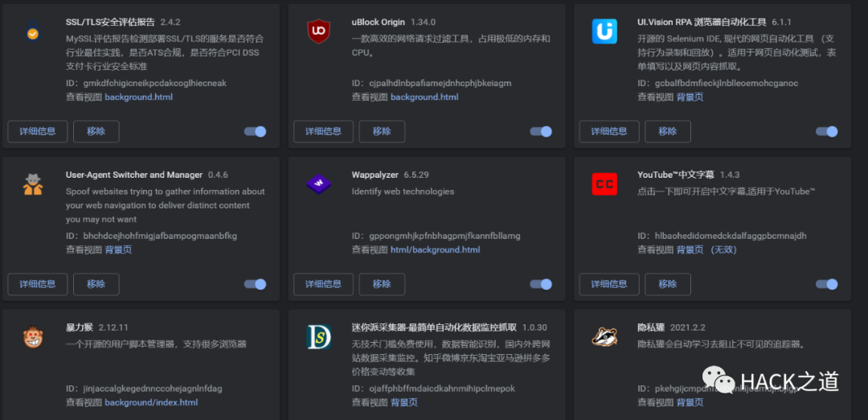The height and width of the screenshot is (420, 868).
Task: Remove Wappalyzer using 移除 button
Action: (382, 284)
